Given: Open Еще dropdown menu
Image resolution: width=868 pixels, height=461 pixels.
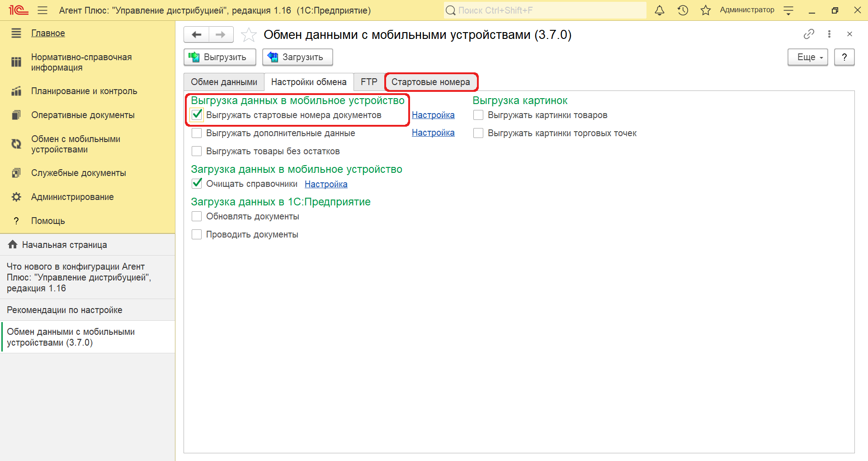Looking at the screenshot, I should [807, 57].
